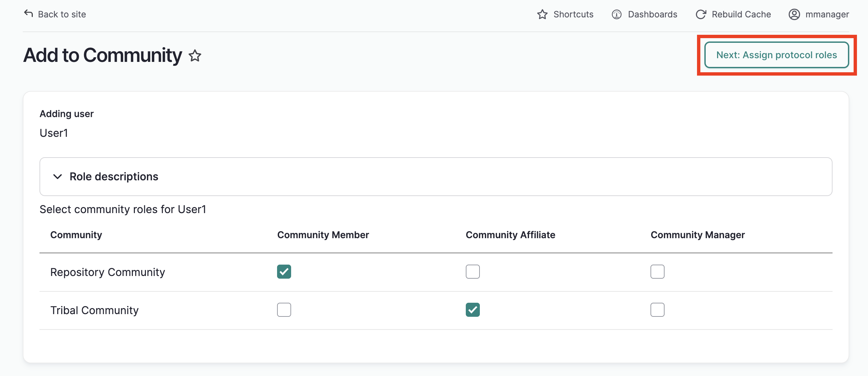The image size is (868, 376).
Task: Click Rebuild Cache in the toolbar
Action: coord(733,14)
